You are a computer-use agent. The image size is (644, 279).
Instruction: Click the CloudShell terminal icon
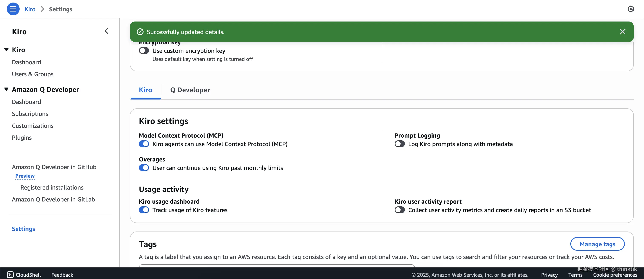pos(10,275)
